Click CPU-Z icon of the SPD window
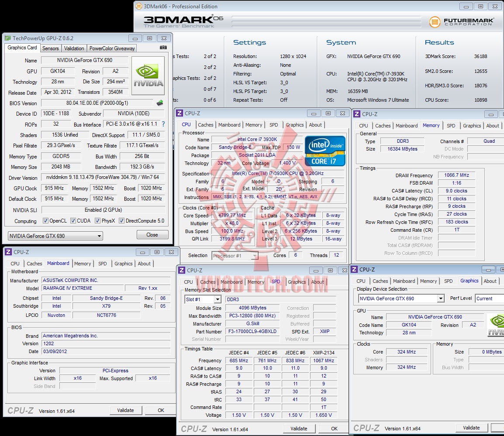Screen dimensions: 504x436 (182, 270)
